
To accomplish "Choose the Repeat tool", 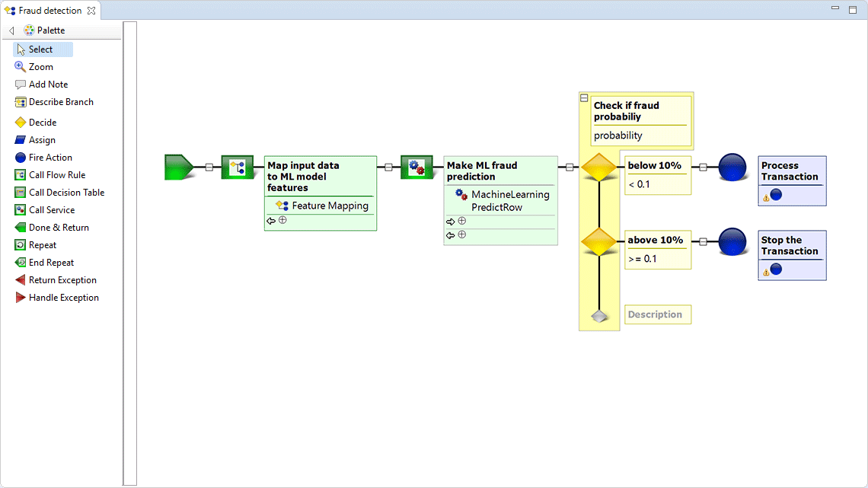I will pyautogui.click(x=43, y=244).
